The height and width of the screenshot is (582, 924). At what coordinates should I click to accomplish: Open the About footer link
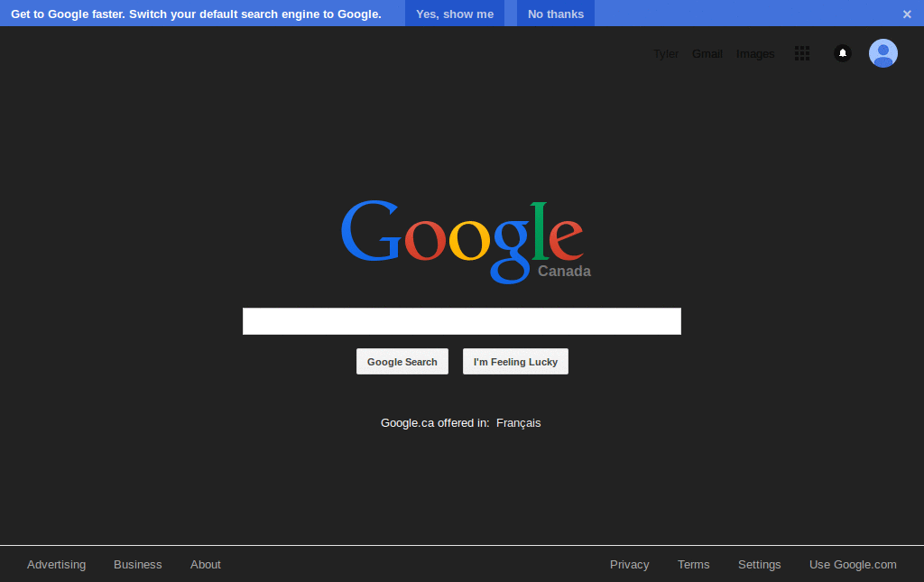tap(206, 564)
